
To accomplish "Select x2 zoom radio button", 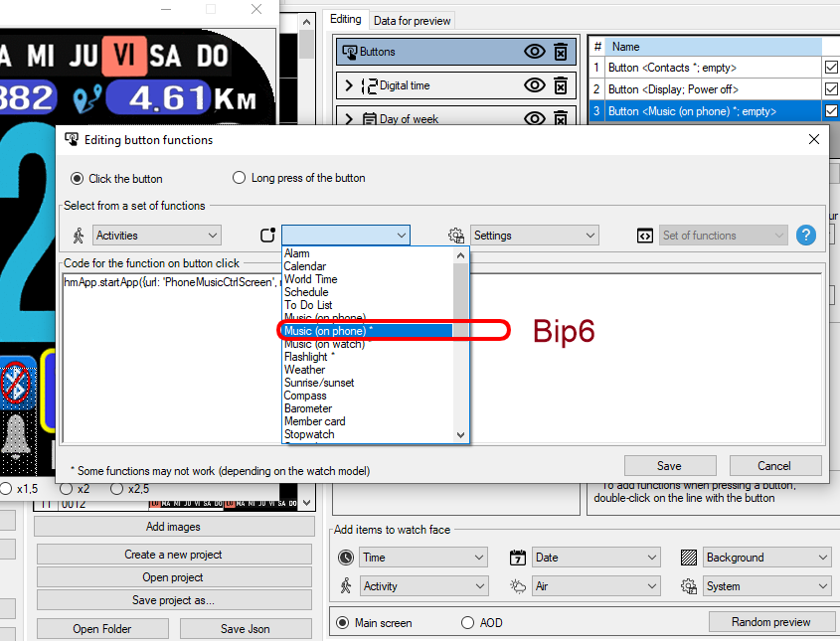I will pos(66,488).
